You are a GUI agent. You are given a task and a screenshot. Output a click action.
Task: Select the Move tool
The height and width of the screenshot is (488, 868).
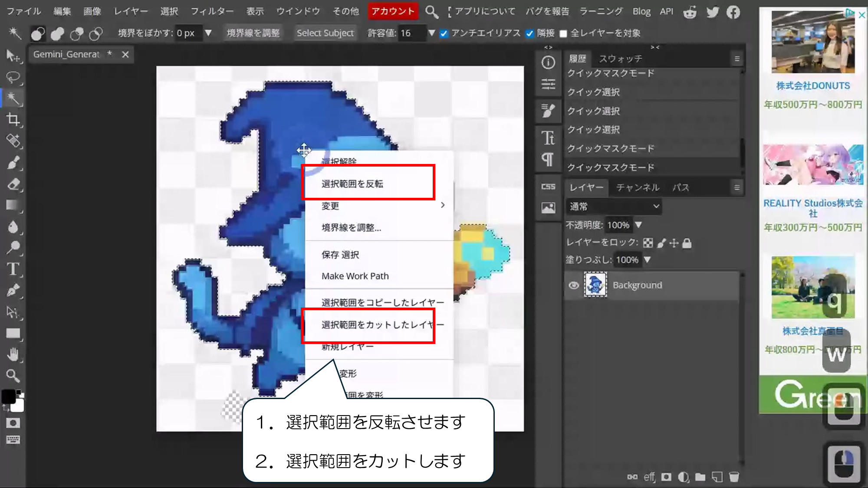click(x=13, y=56)
